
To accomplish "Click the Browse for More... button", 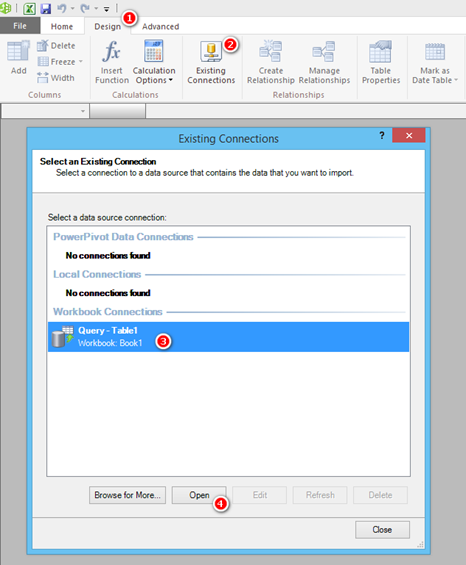I will [128, 495].
